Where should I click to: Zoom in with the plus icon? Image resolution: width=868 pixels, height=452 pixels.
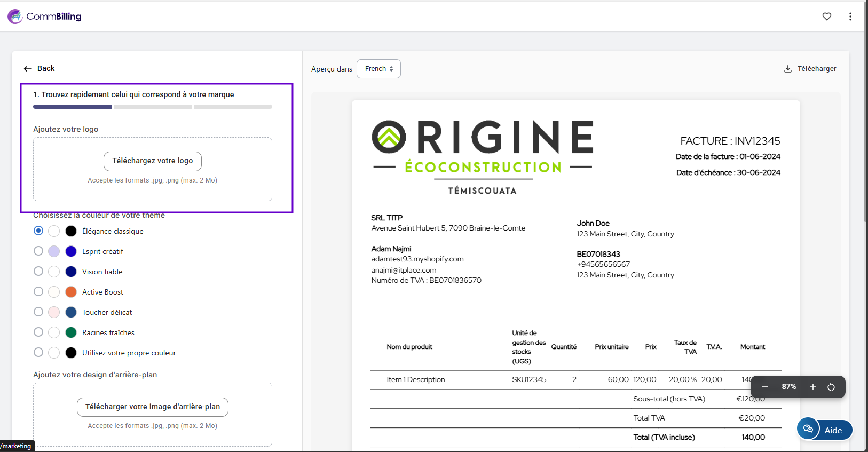pyautogui.click(x=812, y=387)
